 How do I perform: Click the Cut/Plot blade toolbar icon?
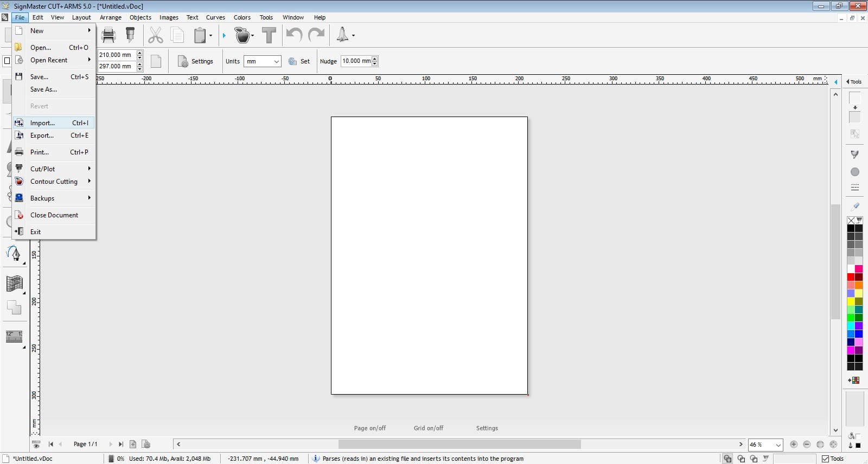(x=130, y=35)
